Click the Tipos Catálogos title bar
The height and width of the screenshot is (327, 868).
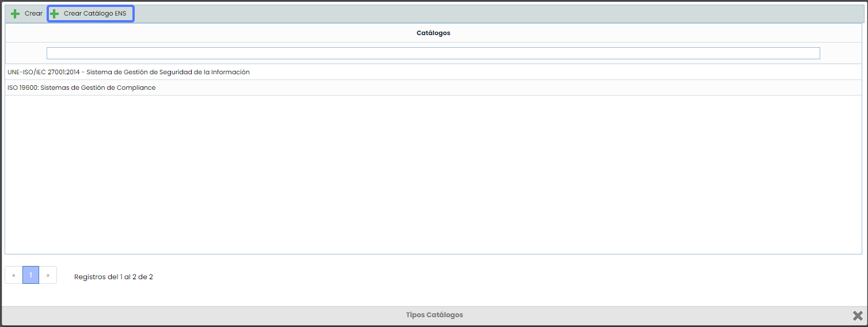pyautogui.click(x=434, y=315)
